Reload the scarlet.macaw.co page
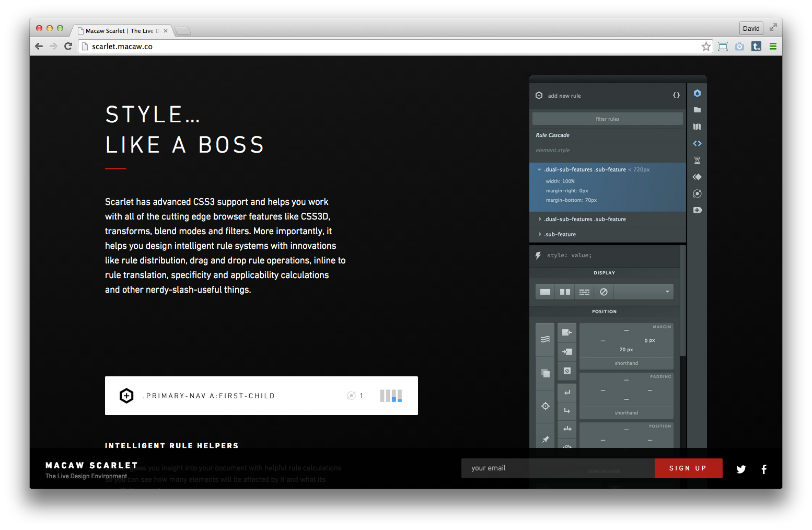Screen dimensions: 812x530 68,47
